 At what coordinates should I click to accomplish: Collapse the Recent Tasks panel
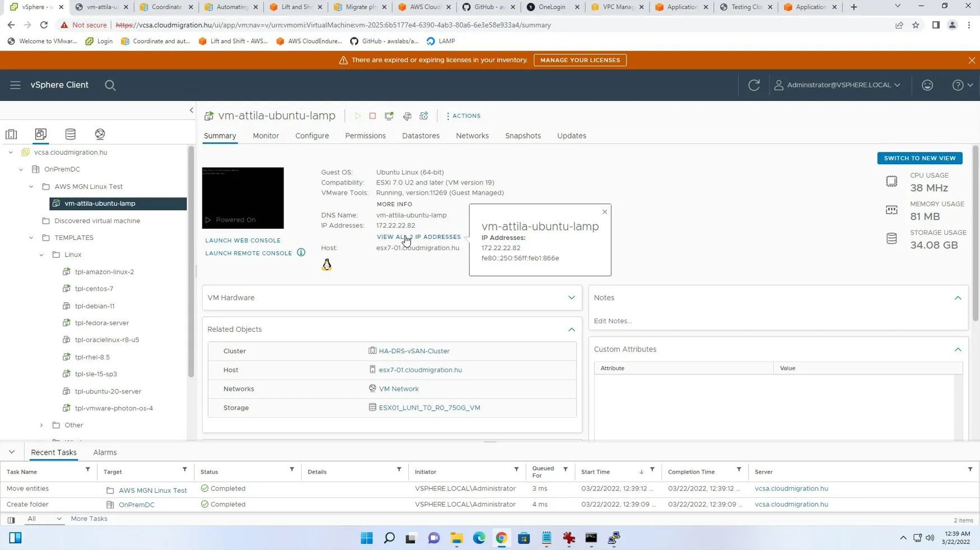click(x=12, y=452)
